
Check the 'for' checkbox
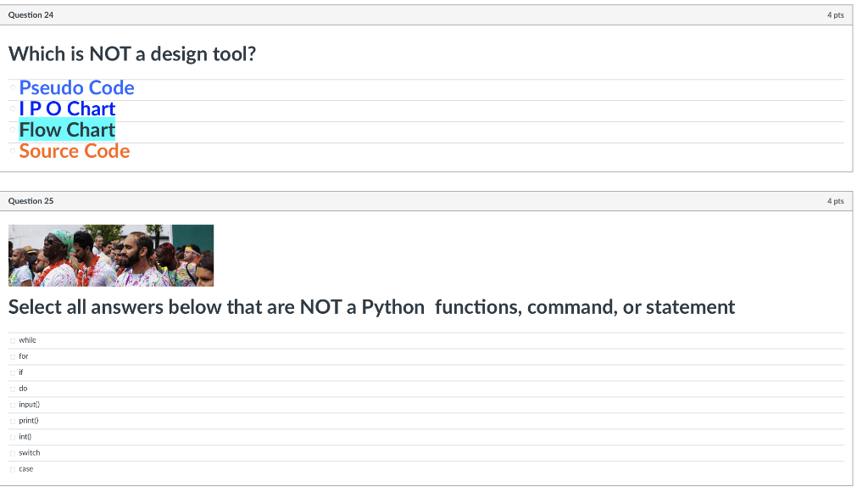tap(13, 357)
